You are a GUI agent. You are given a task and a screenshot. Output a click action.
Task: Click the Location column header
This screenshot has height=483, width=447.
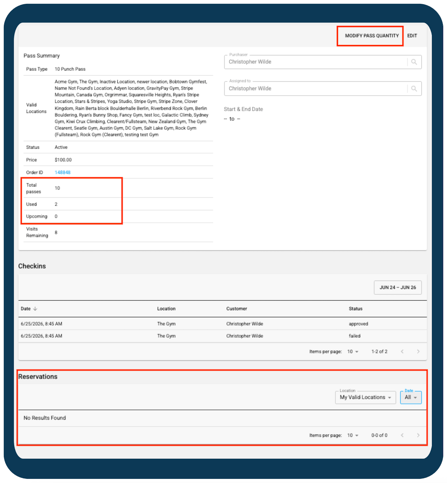(166, 309)
